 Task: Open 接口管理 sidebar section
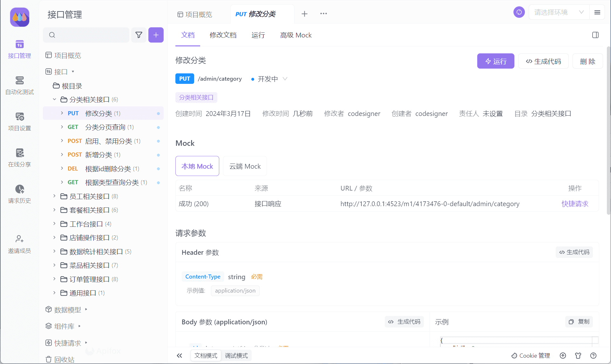19,50
